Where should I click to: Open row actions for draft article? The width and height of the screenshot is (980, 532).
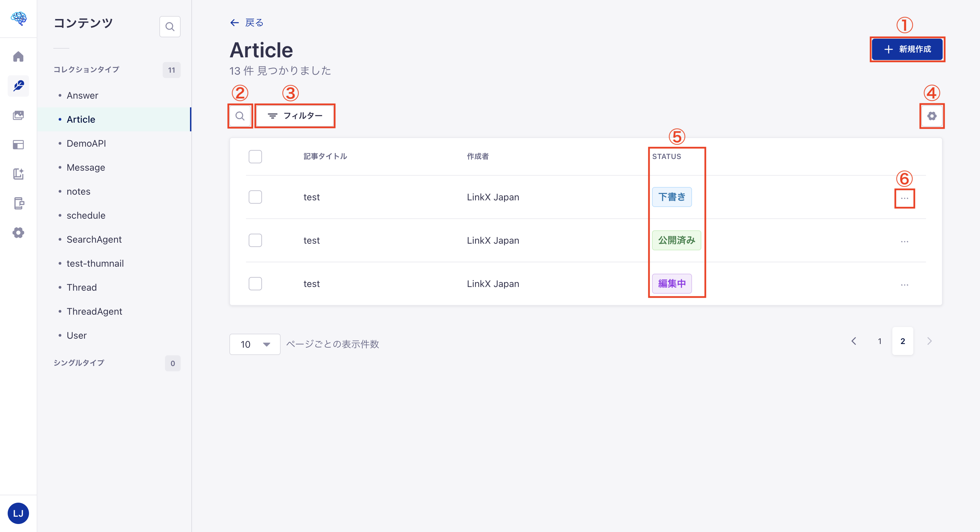pyautogui.click(x=904, y=198)
